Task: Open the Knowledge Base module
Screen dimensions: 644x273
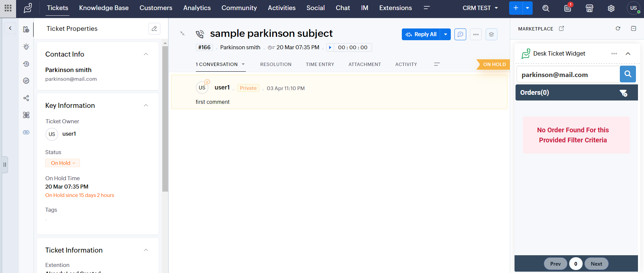Action: 104,8
